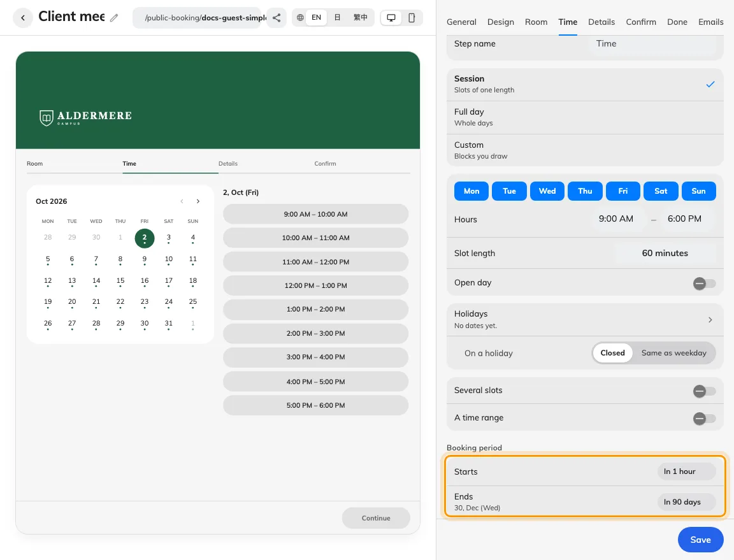Image resolution: width=734 pixels, height=560 pixels.
Task: Click the globe language icon
Action: tap(300, 18)
